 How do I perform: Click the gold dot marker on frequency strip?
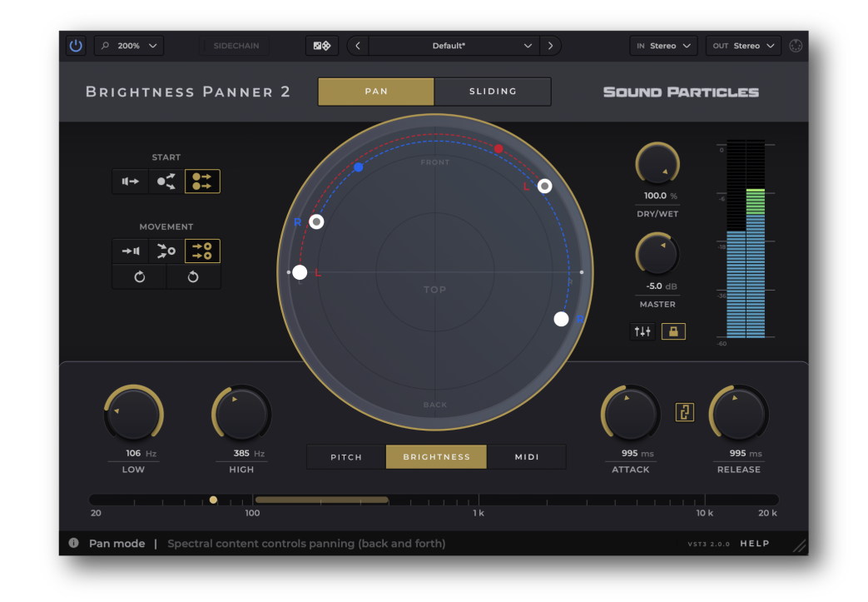click(213, 500)
